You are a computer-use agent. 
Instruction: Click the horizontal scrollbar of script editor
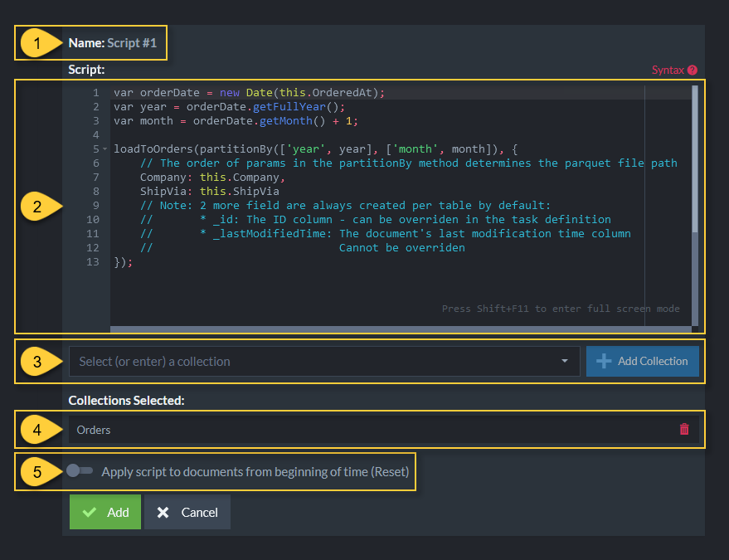(401, 329)
